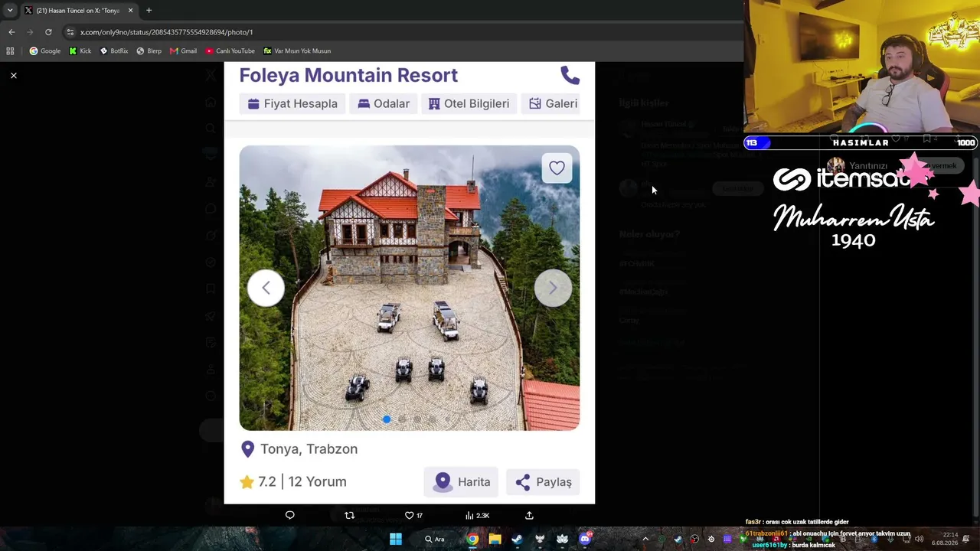Select the Fiyat Hesapla tab
The width and height of the screenshot is (980, 551).
292,103
